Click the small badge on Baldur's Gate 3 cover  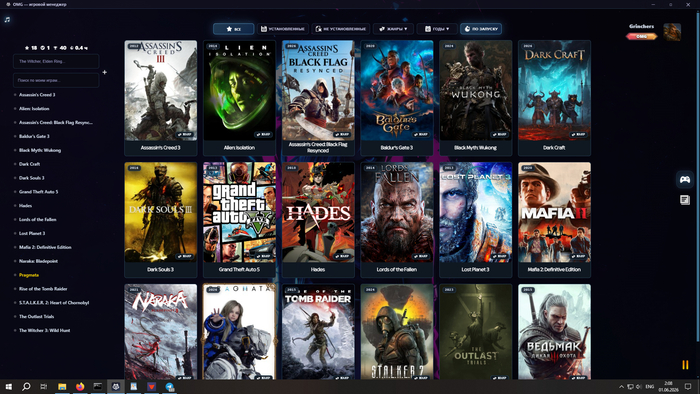click(421, 134)
